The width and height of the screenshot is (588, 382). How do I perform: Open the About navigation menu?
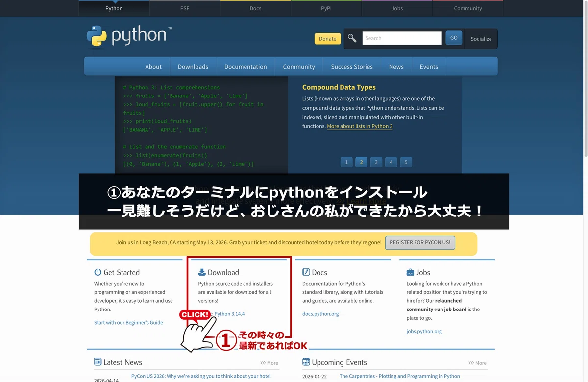(153, 67)
